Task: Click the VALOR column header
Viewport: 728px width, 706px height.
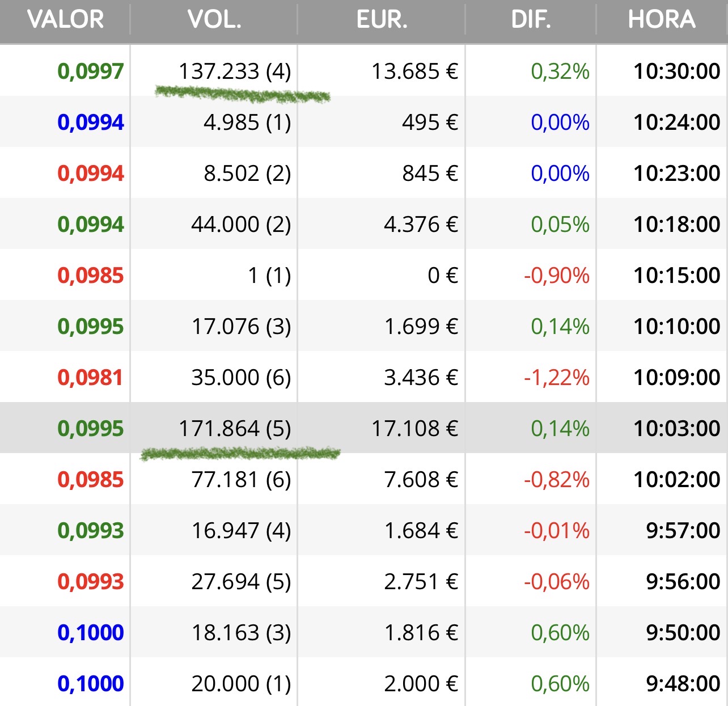Action: pyautogui.click(x=65, y=20)
